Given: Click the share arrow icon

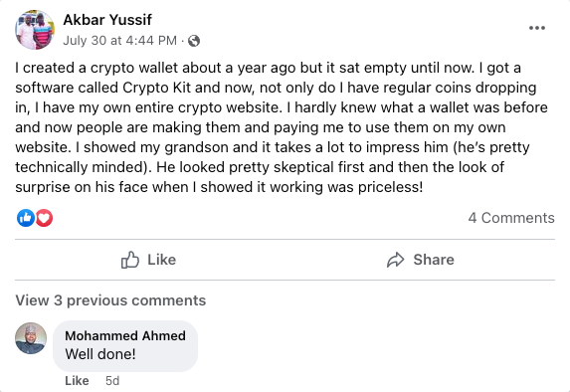Looking at the screenshot, I should 396,260.
